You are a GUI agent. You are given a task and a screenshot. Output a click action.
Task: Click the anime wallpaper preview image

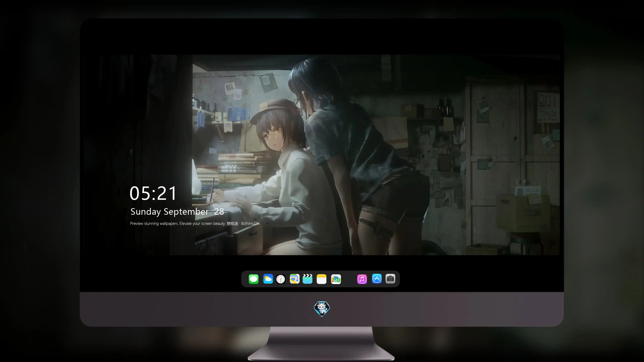click(x=322, y=155)
